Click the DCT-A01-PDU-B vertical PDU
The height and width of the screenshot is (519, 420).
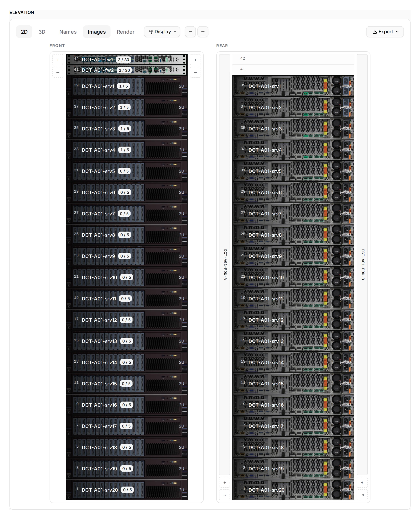(362, 265)
